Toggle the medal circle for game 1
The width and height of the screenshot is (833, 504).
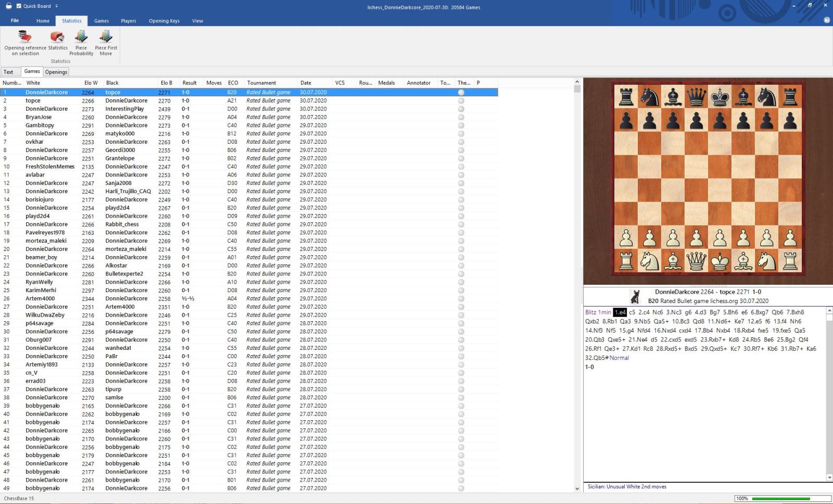coord(461,93)
